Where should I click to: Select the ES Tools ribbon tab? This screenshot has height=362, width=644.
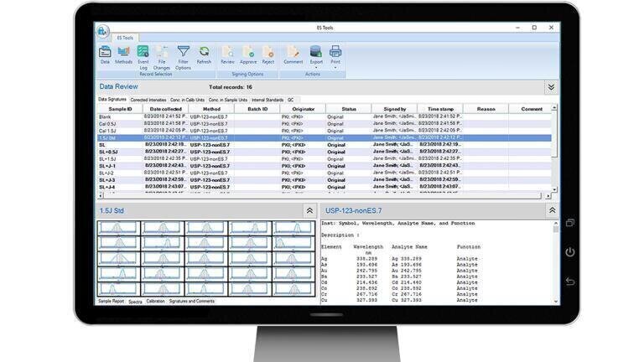pyautogui.click(x=125, y=38)
